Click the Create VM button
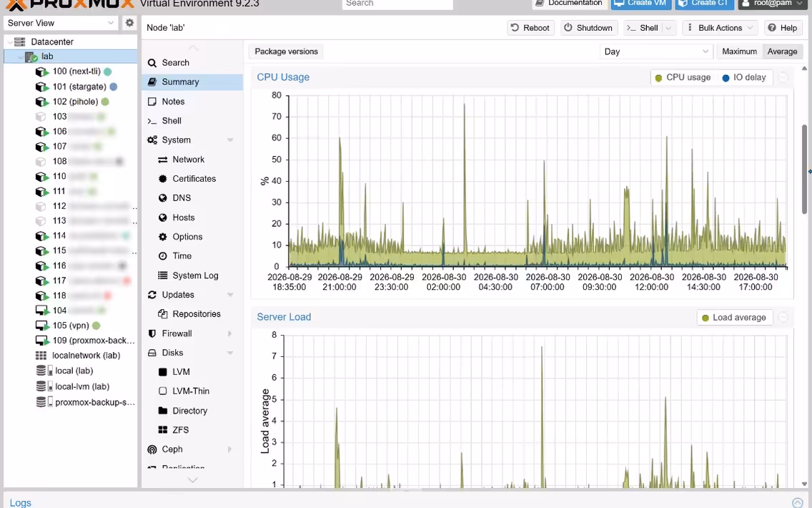 (x=641, y=4)
